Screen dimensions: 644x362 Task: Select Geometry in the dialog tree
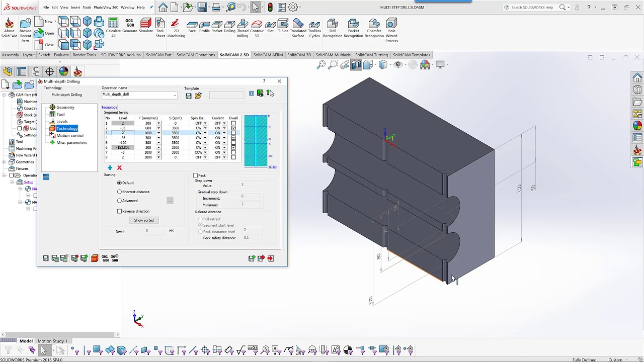(65, 107)
